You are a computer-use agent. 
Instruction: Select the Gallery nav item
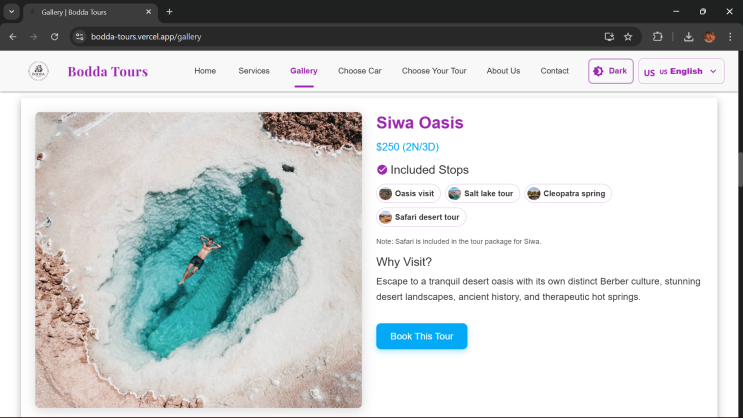[304, 71]
